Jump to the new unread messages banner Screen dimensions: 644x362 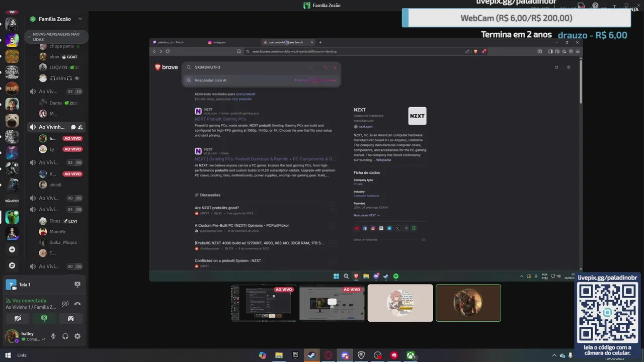[56, 37]
